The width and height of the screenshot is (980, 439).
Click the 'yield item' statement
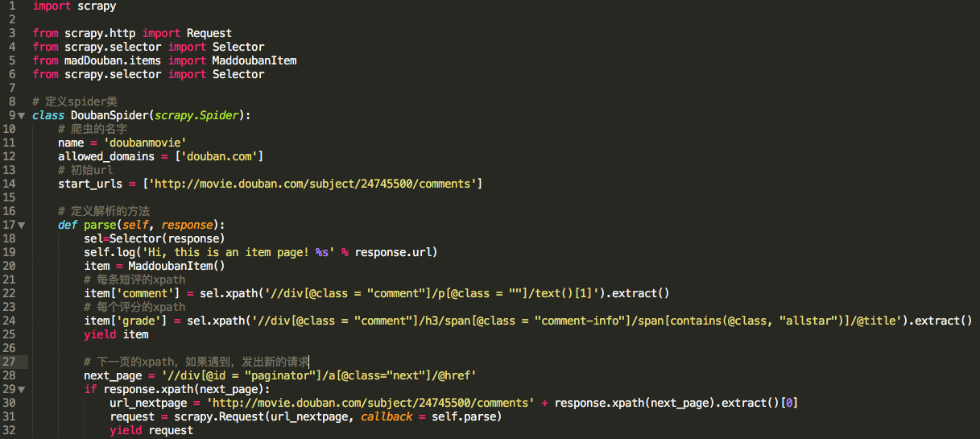(x=116, y=334)
